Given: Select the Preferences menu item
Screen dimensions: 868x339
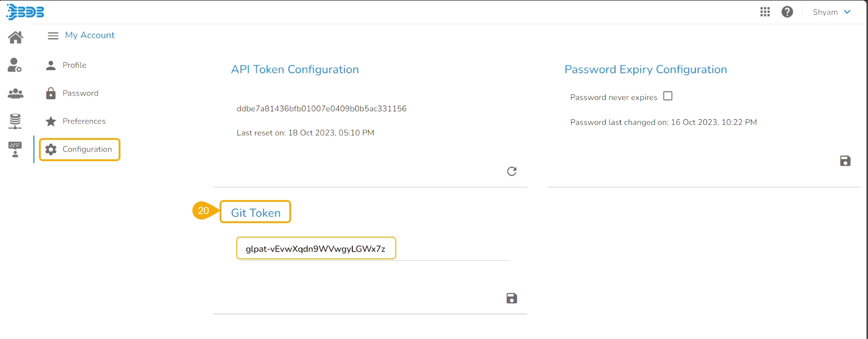Looking at the screenshot, I should tap(84, 121).
